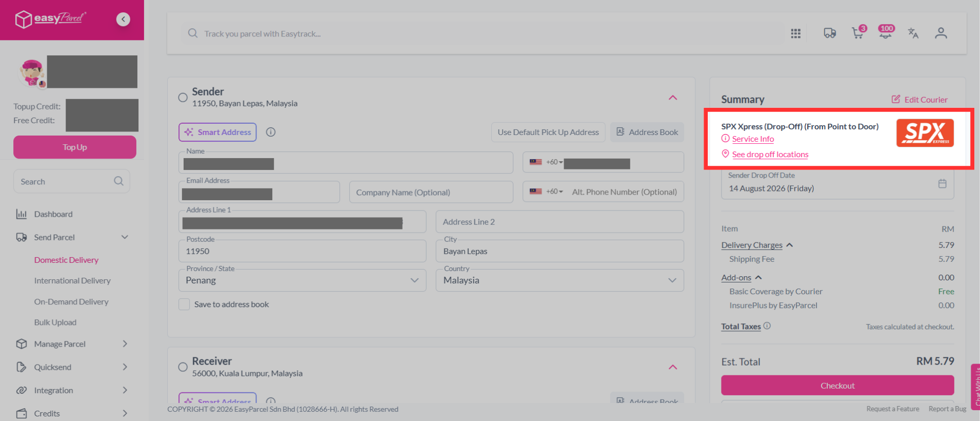Viewport: 980px width, 421px height.
Task: Click the Manage Parcel box icon
Action: click(x=22, y=344)
